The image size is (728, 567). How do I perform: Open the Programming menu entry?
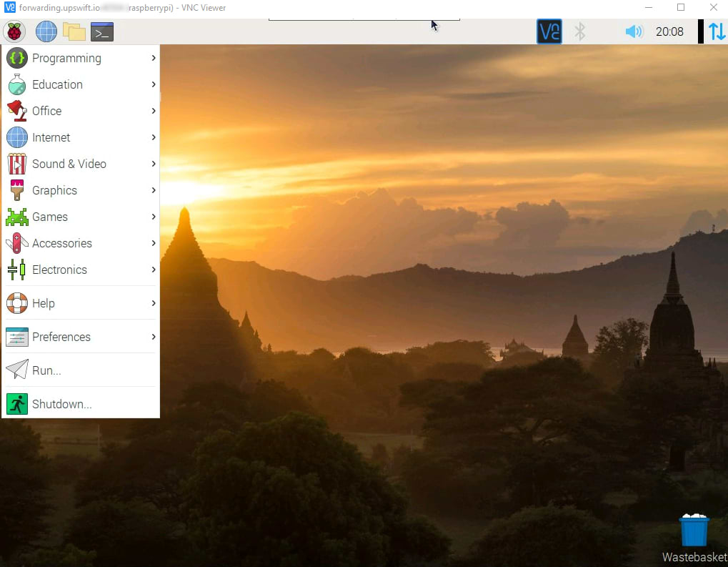[81, 58]
